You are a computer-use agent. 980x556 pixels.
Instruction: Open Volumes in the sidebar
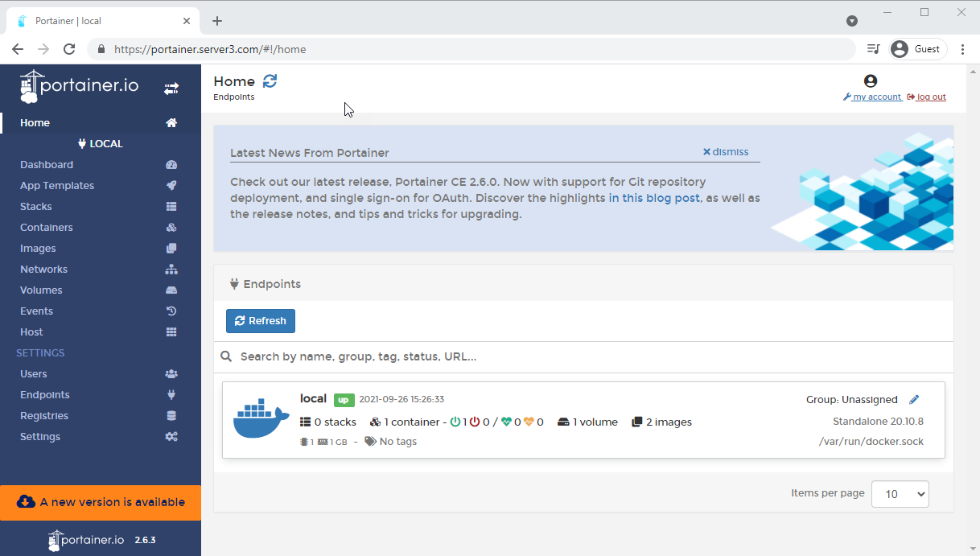pyautogui.click(x=41, y=290)
